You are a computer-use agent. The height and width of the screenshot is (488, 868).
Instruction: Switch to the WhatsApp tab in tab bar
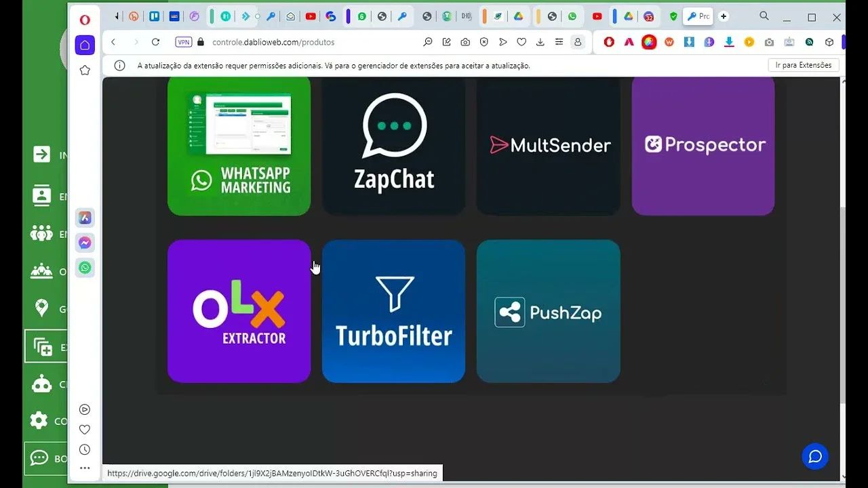(x=572, y=16)
